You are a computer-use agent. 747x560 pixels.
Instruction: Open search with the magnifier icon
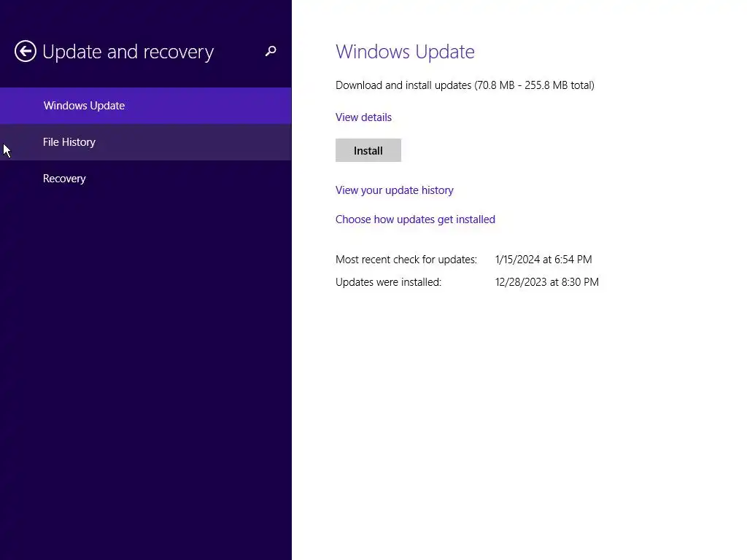pyautogui.click(x=271, y=51)
